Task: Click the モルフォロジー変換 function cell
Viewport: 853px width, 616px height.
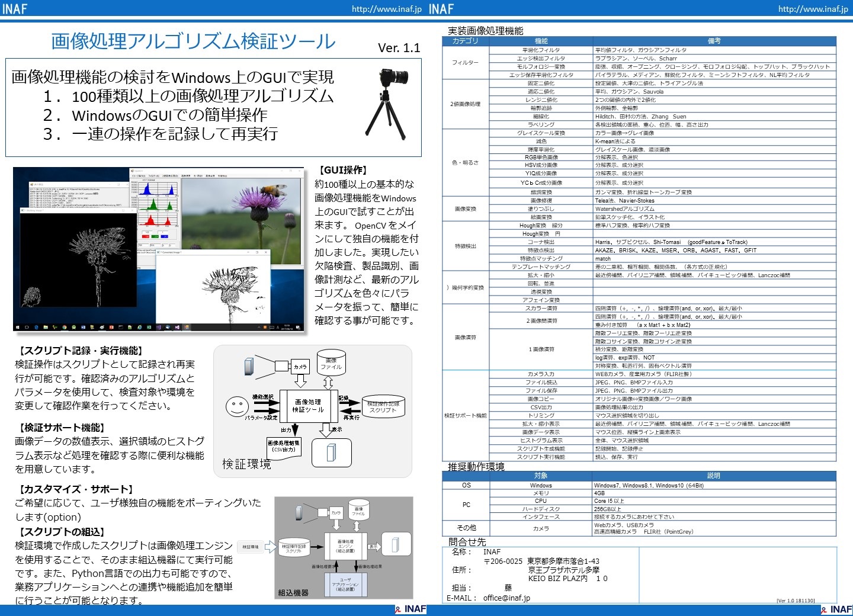Action: click(541, 66)
